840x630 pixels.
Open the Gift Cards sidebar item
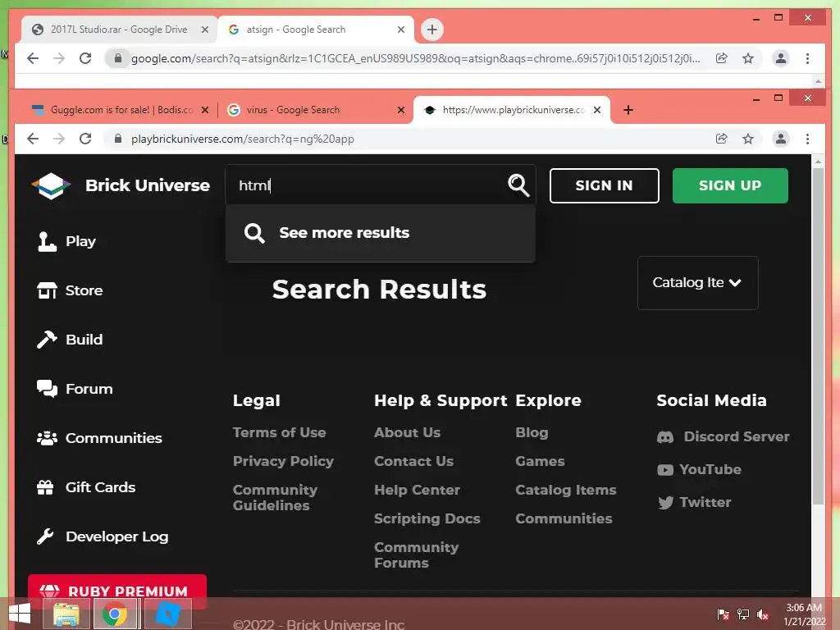(x=85, y=487)
